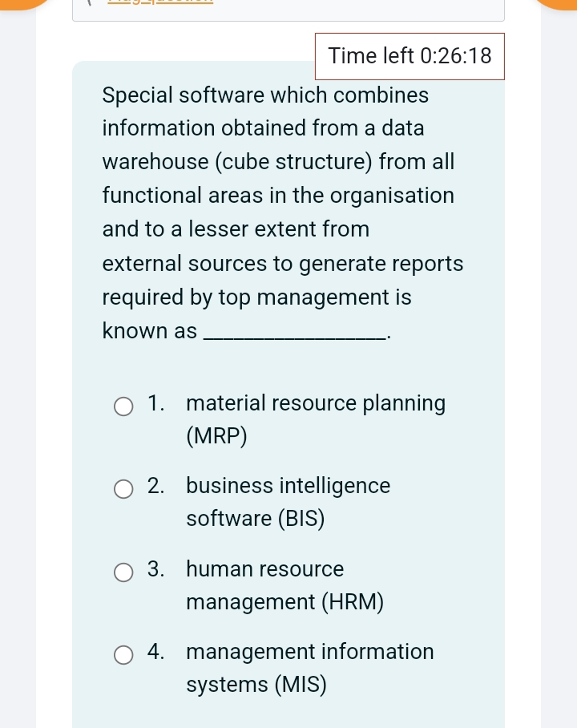Select option 1 material resource planning (MRP)
This screenshot has width=577, height=728.
[x=123, y=406]
